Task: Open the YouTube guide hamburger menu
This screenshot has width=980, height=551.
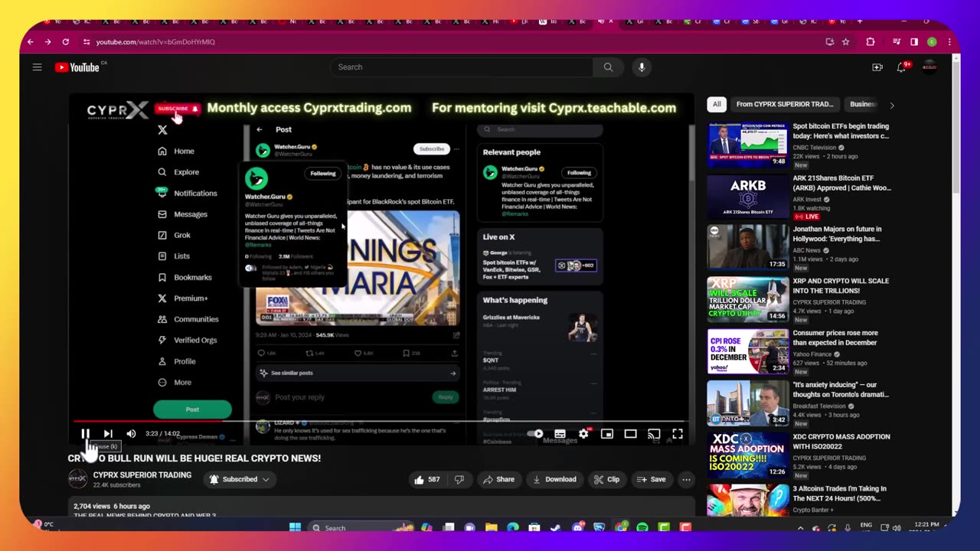Action: point(37,67)
